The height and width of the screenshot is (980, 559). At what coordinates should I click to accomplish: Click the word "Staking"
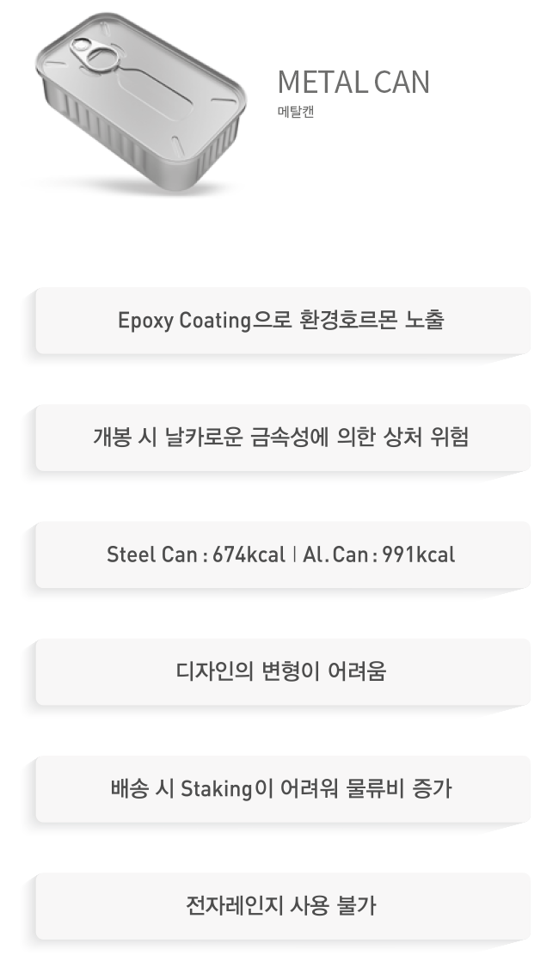(215, 788)
